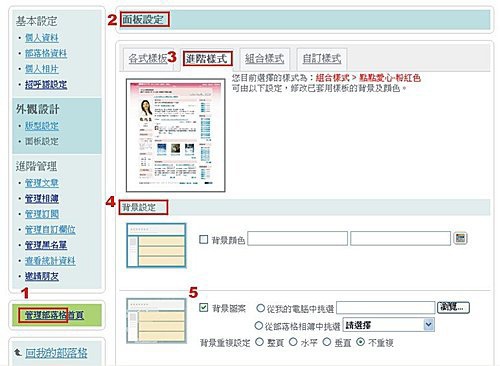This screenshot has height=366, width=500.
Task: Select 面板設定 in the sidebar
Action: [42, 141]
